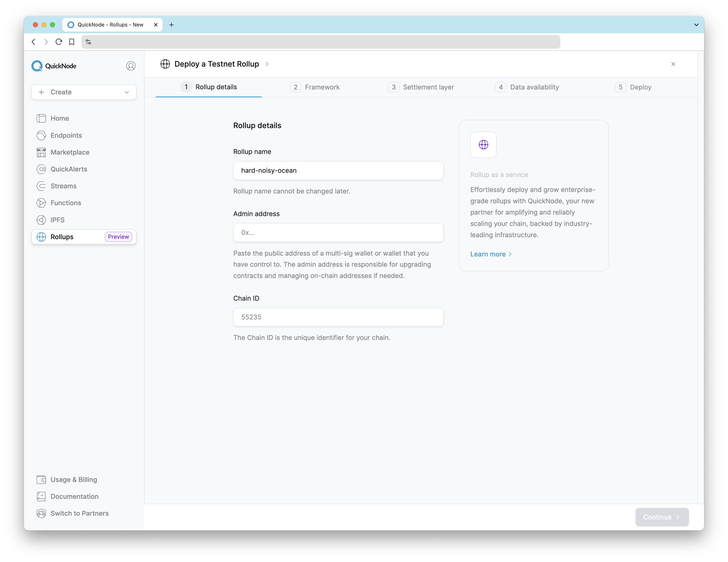The width and height of the screenshot is (728, 562).
Task: Select the Data availability step tab
Action: [527, 87]
